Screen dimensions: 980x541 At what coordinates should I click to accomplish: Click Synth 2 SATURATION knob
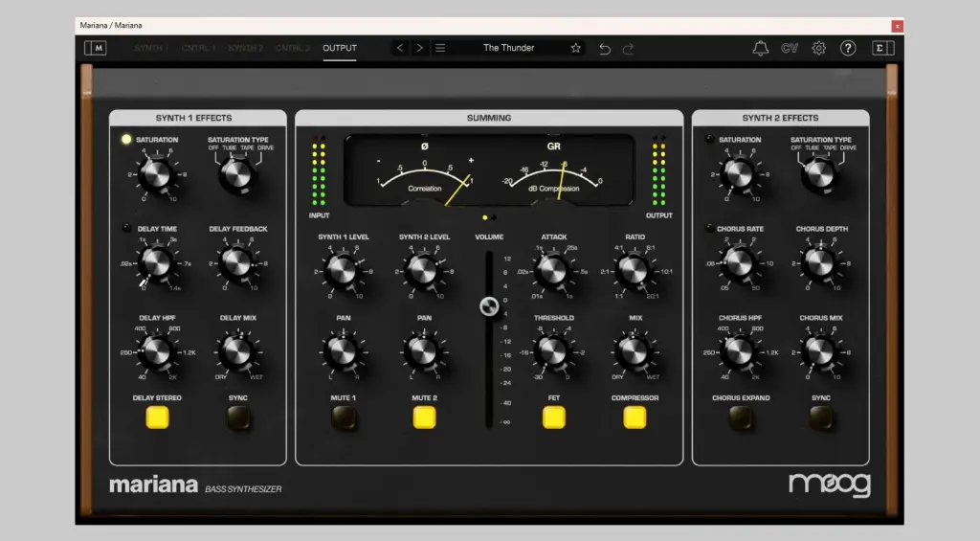click(739, 174)
